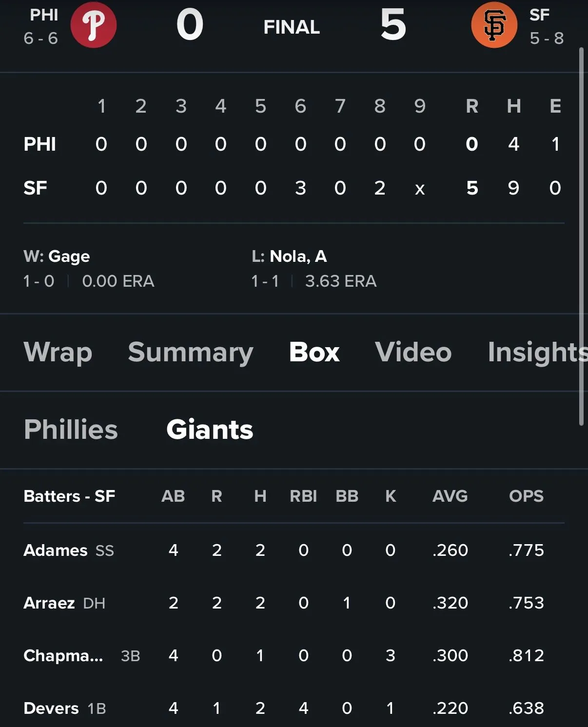Open Adames player page

56,550
